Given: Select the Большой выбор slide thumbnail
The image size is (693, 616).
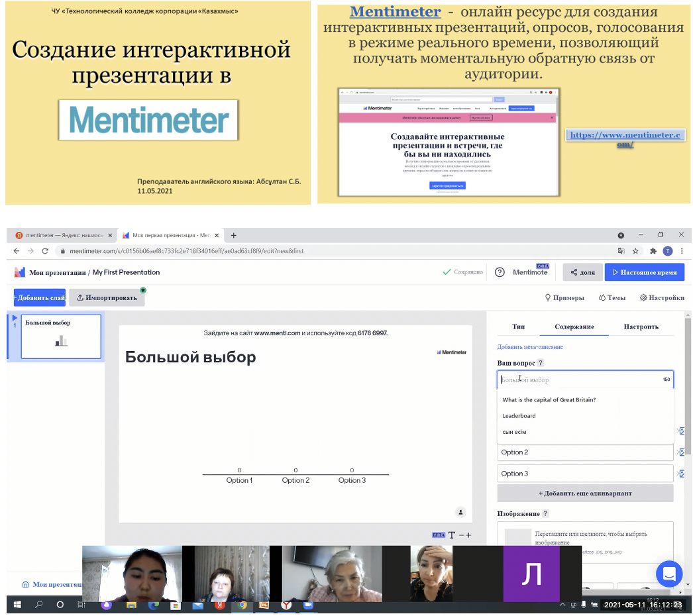Looking at the screenshot, I should [x=61, y=336].
